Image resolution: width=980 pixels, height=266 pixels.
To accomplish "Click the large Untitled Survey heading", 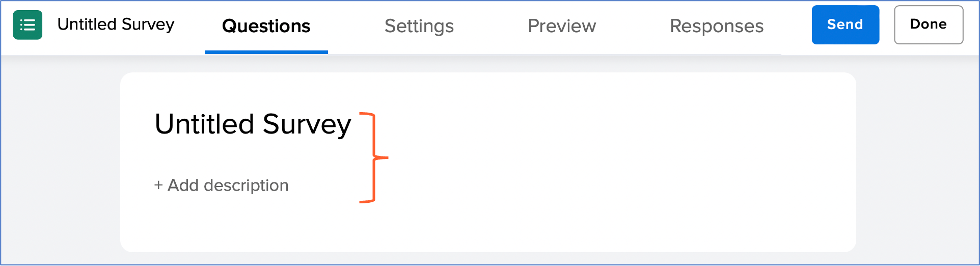I will point(253,124).
